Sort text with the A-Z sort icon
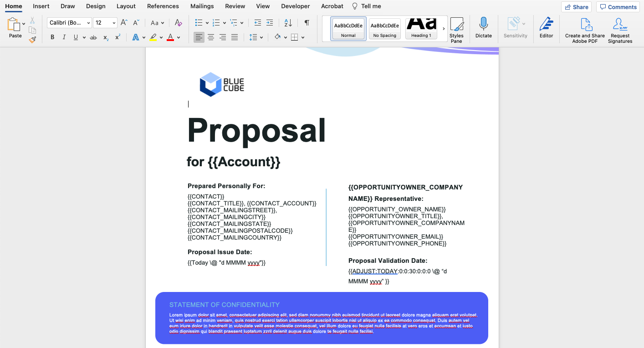Screen dimensions: 644x348 pyautogui.click(x=288, y=23)
